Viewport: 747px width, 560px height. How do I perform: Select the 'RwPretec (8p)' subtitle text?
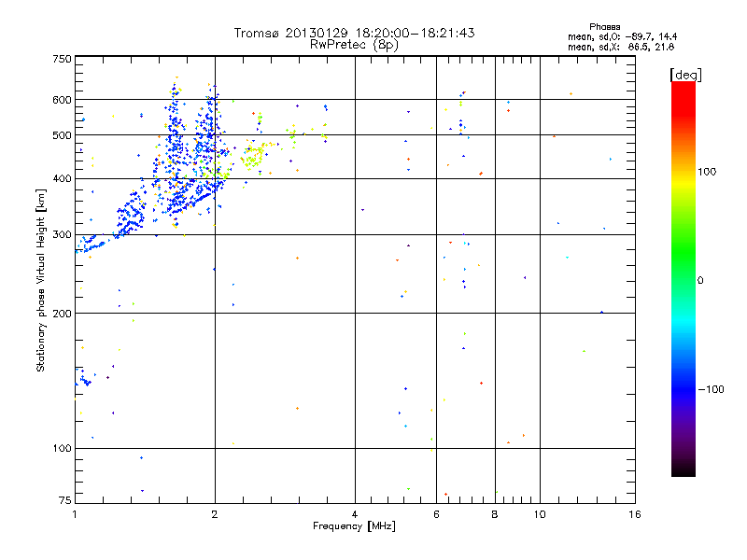(x=354, y=45)
